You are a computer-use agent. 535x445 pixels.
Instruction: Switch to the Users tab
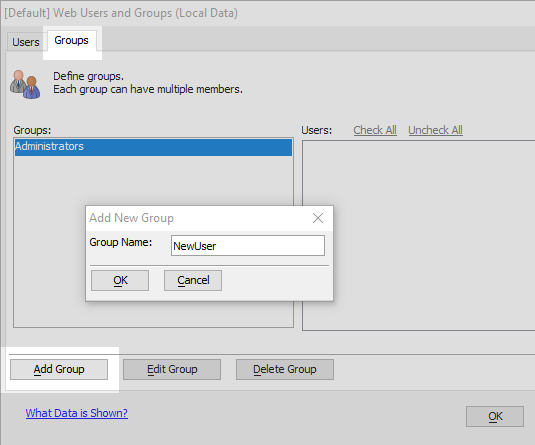click(x=26, y=42)
